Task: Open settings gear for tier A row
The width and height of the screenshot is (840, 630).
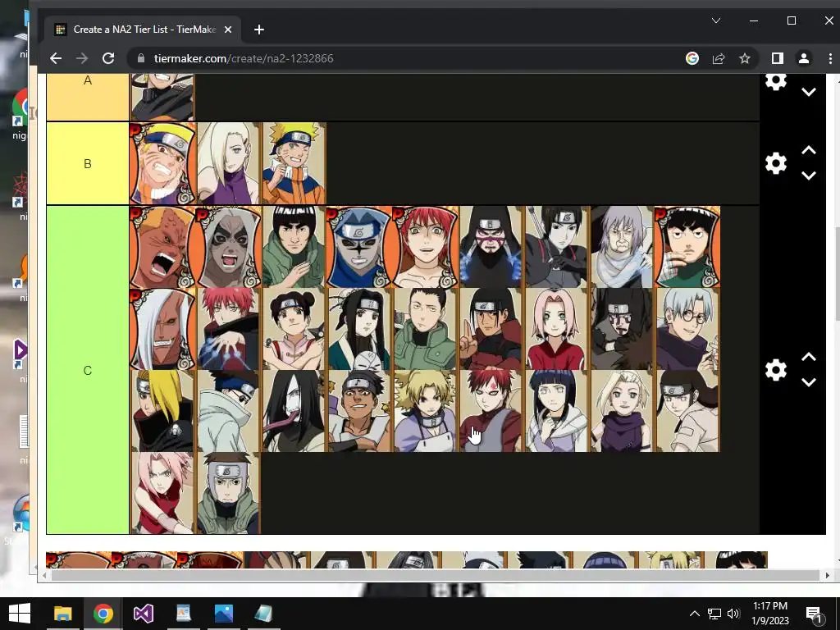Action: click(775, 81)
